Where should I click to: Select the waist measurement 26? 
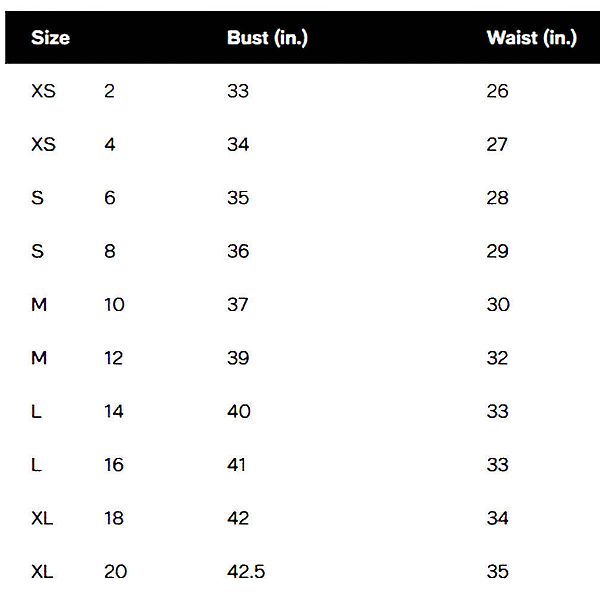(x=497, y=91)
